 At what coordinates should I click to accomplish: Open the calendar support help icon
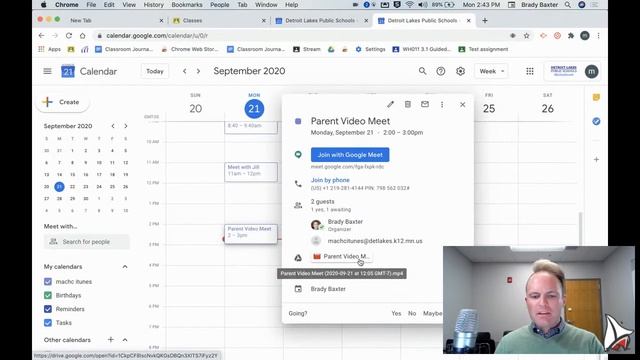coord(441,71)
